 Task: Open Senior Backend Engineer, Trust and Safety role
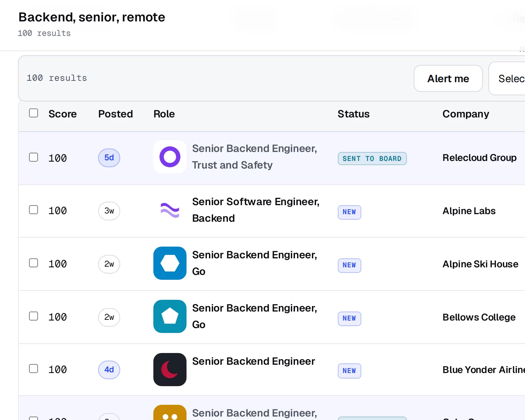point(255,157)
